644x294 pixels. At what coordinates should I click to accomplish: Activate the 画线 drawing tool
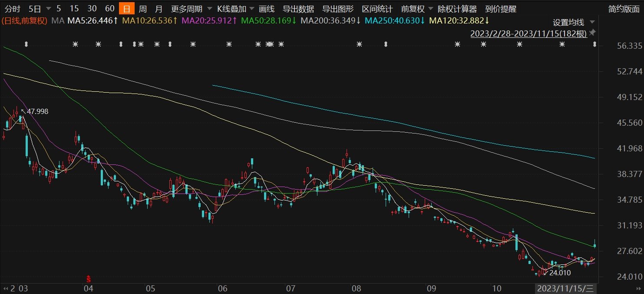[267, 9]
